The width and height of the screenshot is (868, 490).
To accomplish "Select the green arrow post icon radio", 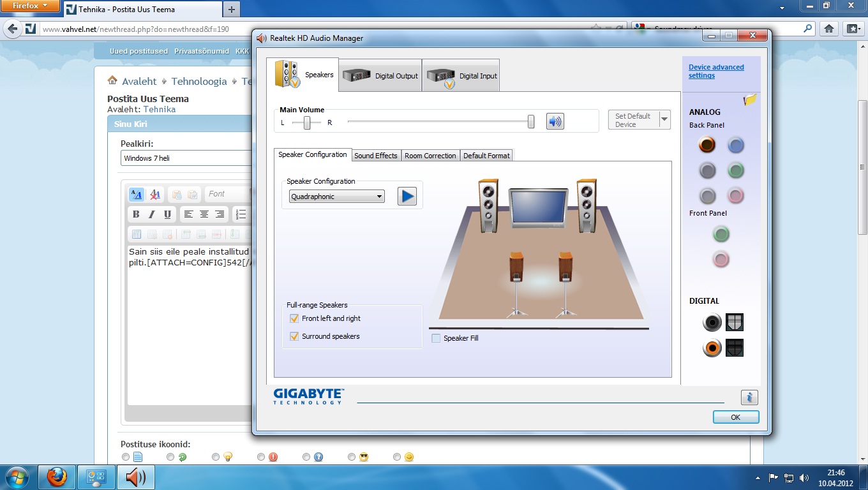I will point(170,457).
